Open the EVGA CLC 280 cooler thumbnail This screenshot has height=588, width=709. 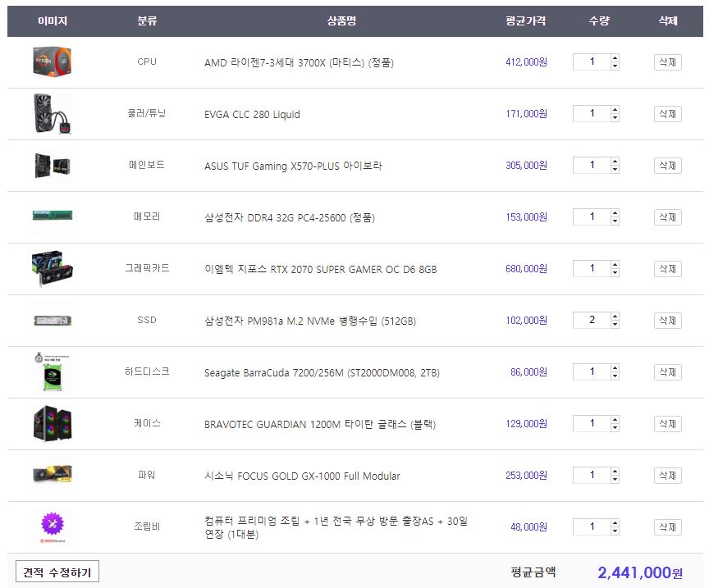pos(53,113)
